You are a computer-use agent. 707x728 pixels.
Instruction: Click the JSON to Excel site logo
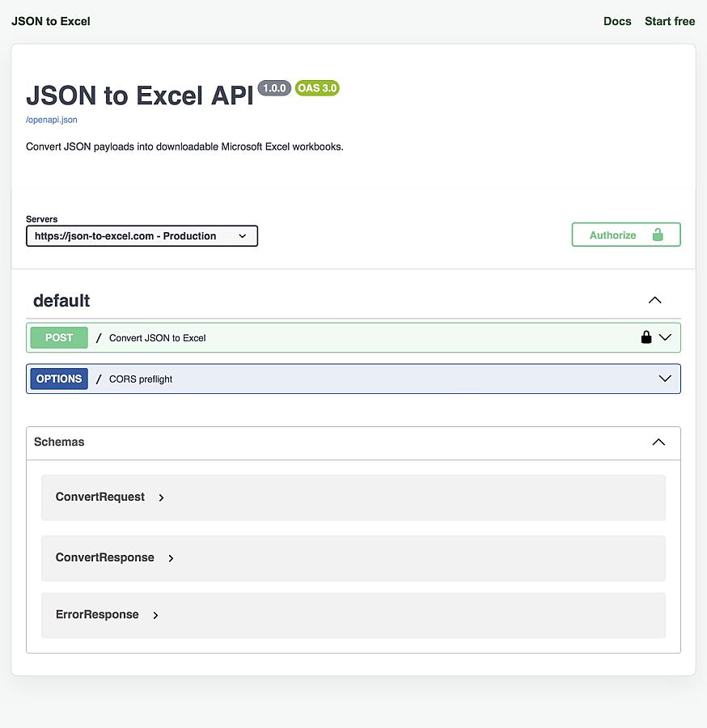(x=51, y=21)
